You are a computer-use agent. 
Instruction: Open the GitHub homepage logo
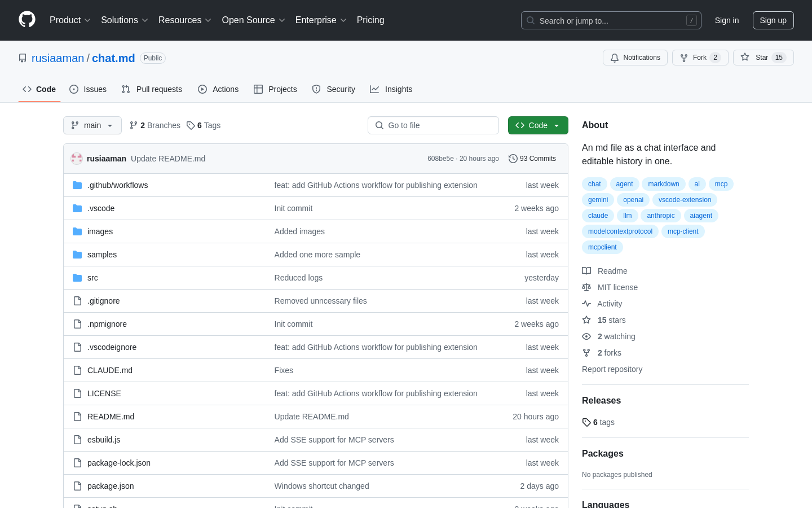(27, 20)
